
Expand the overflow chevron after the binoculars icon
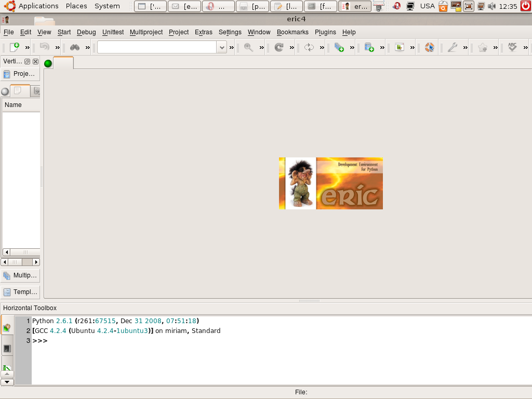click(87, 47)
